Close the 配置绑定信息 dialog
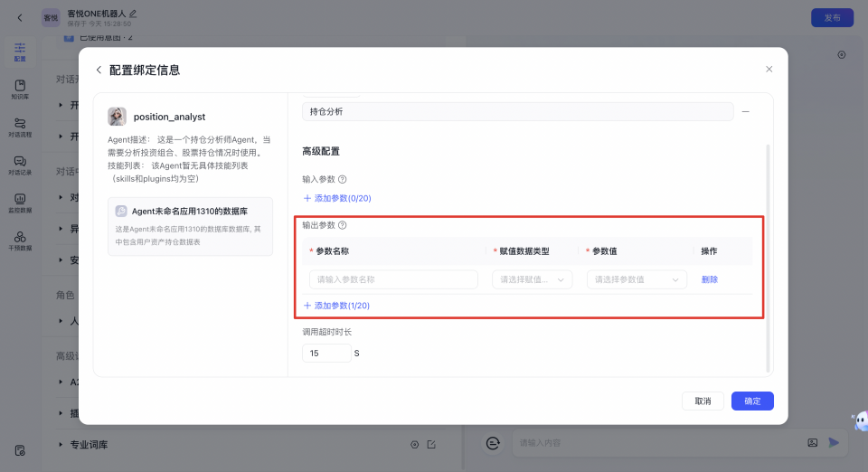The width and height of the screenshot is (868, 472). [x=769, y=69]
